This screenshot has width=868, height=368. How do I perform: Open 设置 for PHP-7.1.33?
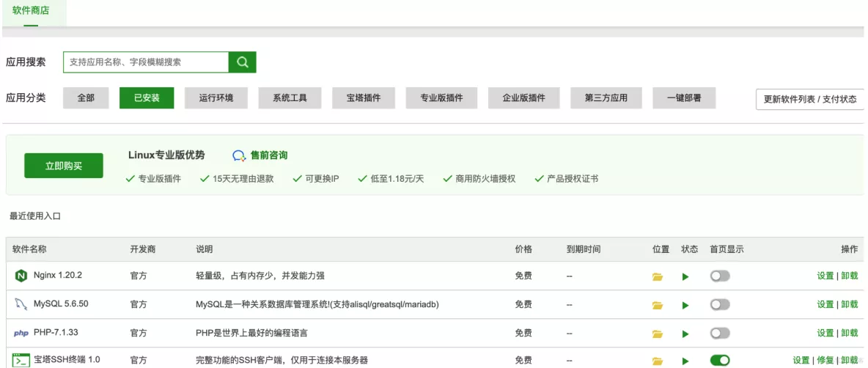825,333
